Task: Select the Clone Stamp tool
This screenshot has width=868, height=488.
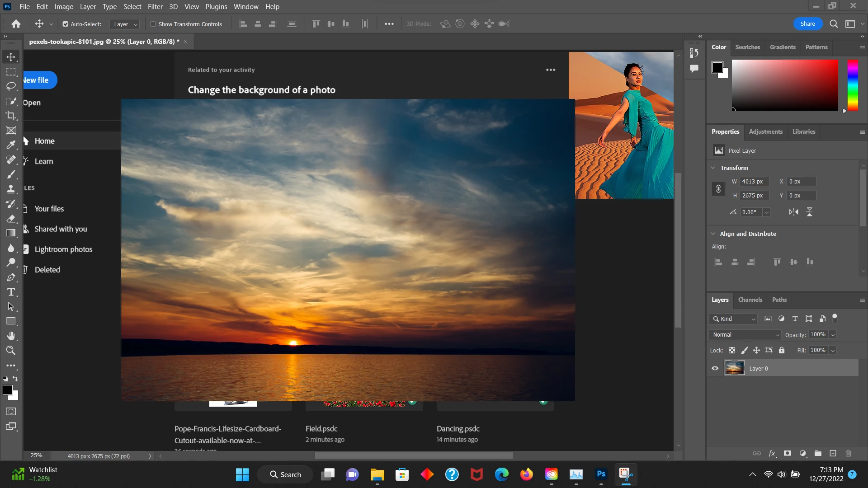Action: (x=11, y=189)
